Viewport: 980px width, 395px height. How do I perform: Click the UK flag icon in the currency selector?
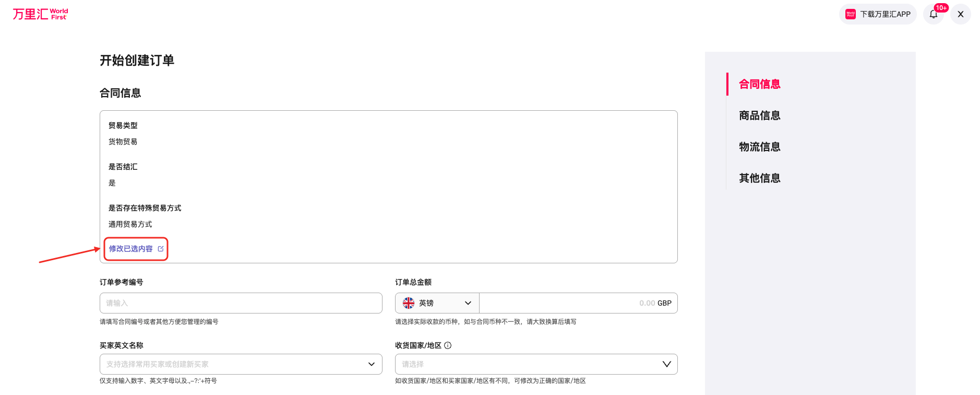click(409, 303)
